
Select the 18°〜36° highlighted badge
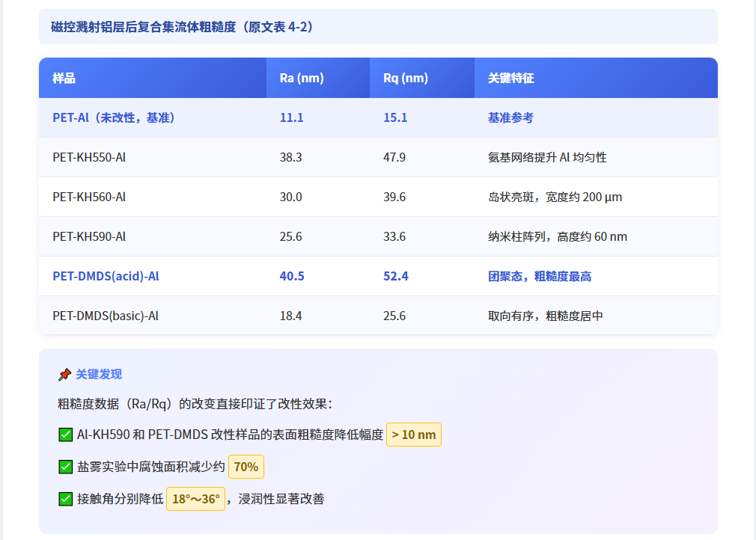(195, 498)
